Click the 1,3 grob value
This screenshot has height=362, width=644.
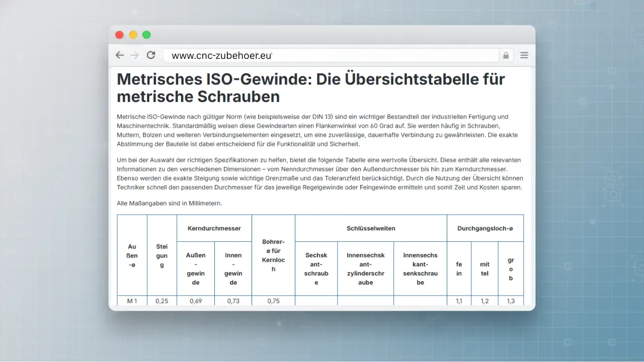pos(511,301)
